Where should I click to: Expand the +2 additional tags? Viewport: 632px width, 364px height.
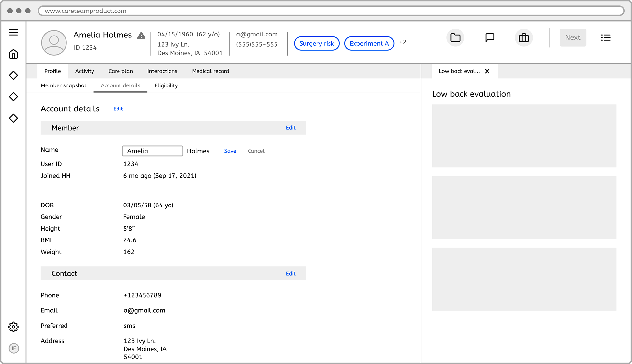pos(403,42)
